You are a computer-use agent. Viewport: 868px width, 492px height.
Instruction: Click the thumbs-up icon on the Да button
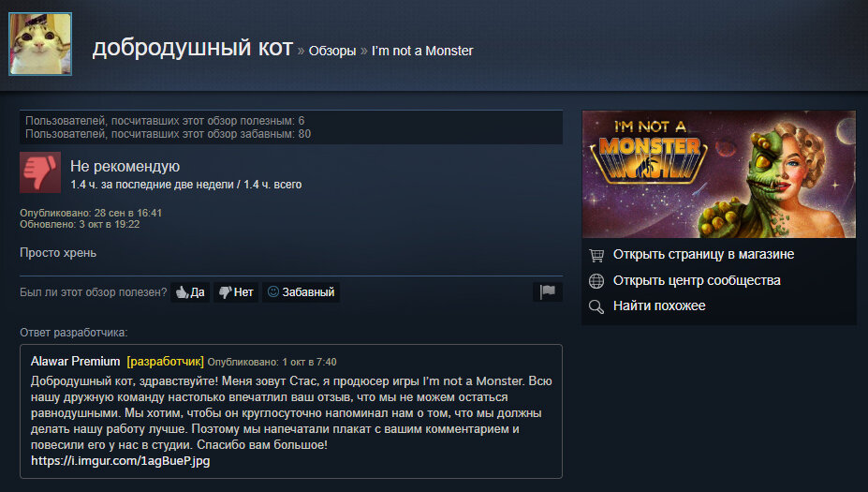(x=182, y=292)
